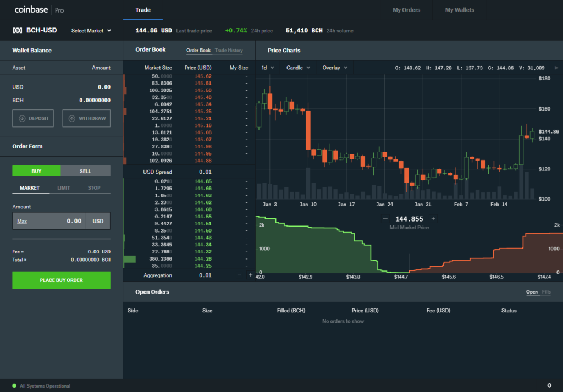Viewport: 563px width, 392px height.
Task: Open the Candle chart type dropdown
Action: coord(298,68)
